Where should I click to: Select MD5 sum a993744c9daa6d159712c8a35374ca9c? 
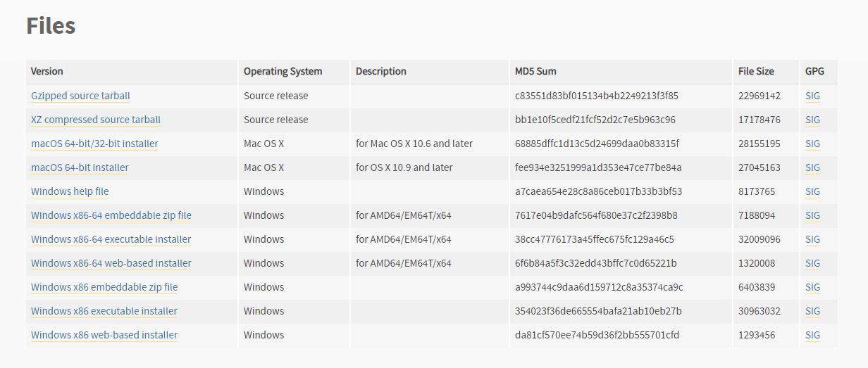click(599, 287)
